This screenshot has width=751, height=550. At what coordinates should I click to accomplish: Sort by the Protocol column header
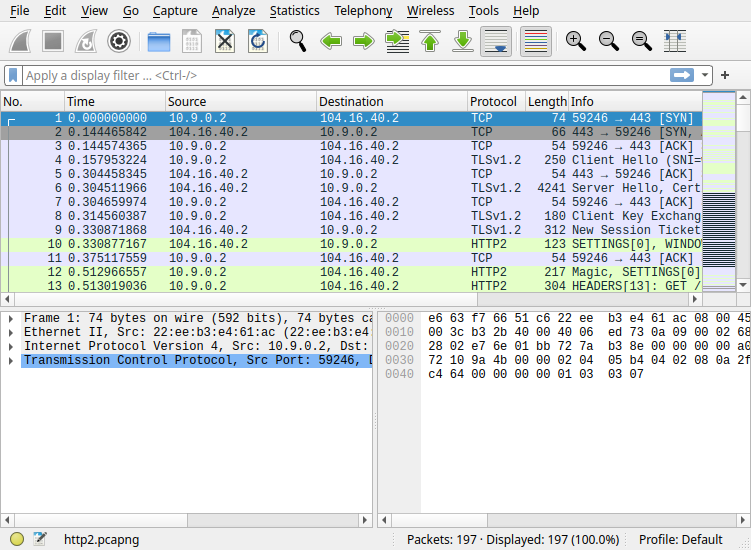(x=496, y=102)
